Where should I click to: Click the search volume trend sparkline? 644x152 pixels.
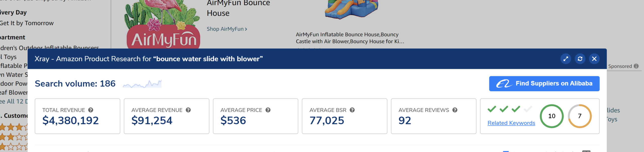click(x=142, y=84)
